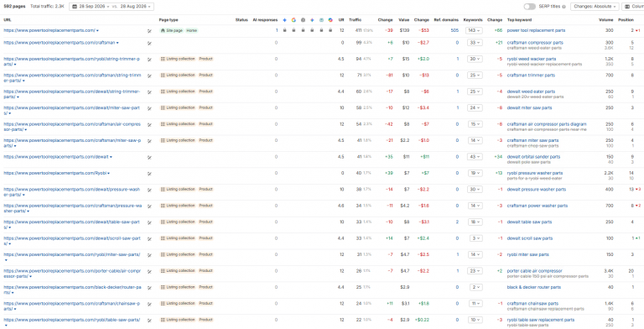The image size is (644, 329).
Task: Expand the 143 keywords dropdown in homepage row
Action: coord(475,30)
